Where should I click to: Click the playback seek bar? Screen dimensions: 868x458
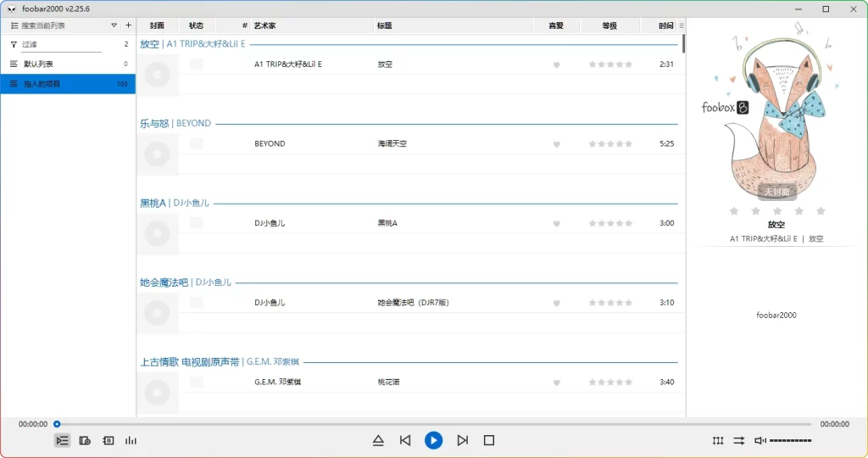coord(433,424)
